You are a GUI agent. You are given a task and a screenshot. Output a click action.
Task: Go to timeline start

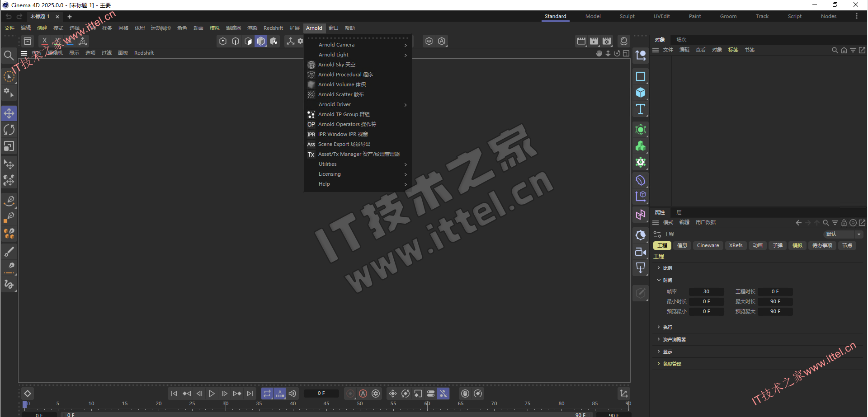[174, 394]
